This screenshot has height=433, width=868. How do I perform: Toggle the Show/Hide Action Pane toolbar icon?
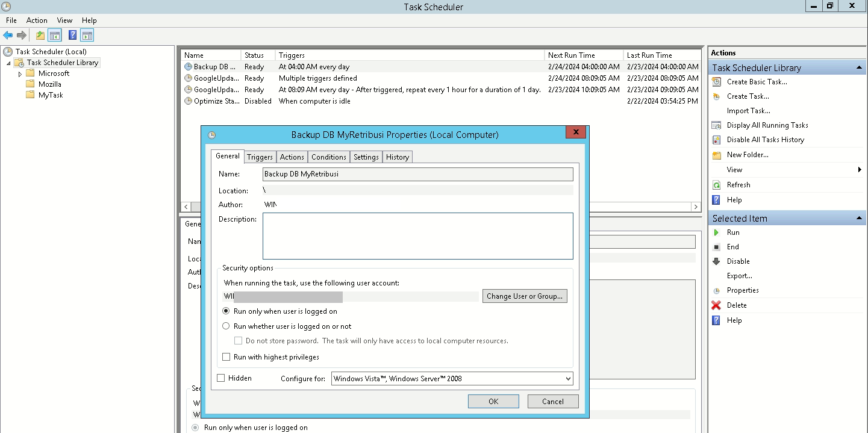(87, 36)
